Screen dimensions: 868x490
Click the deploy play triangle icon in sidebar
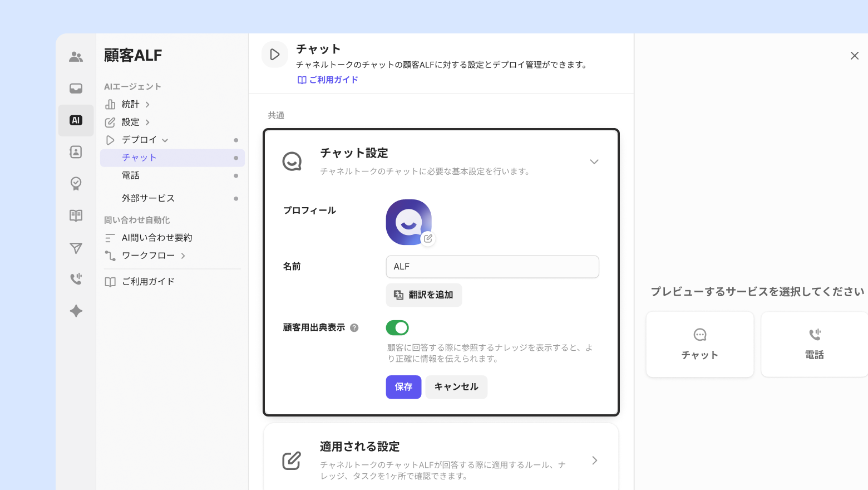[110, 140]
